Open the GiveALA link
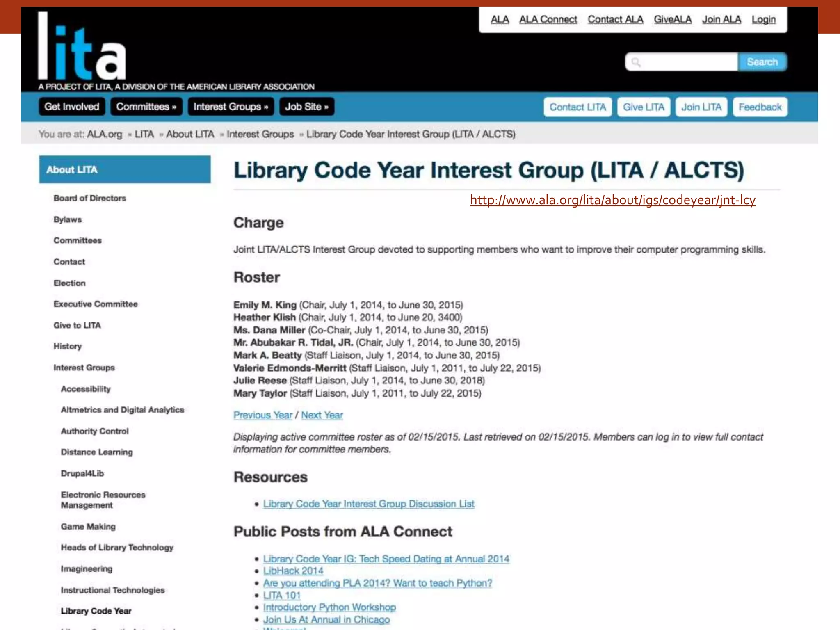Image resolution: width=840 pixels, height=630 pixels. 673,19
